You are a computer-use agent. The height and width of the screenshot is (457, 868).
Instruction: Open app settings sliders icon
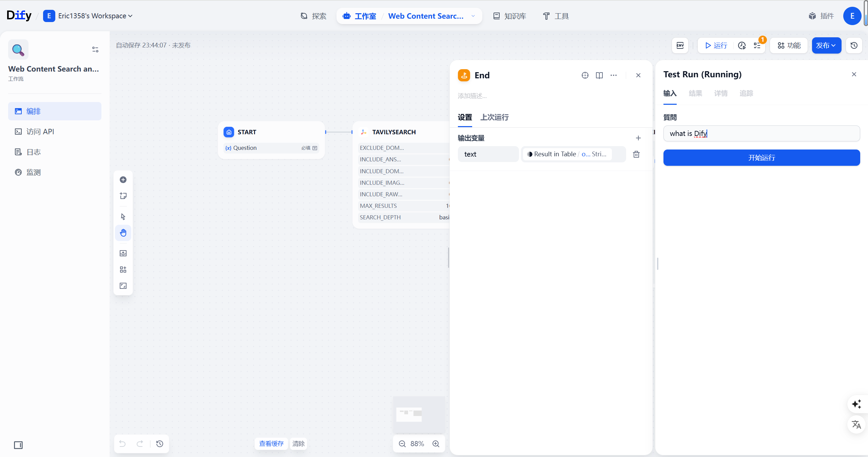pos(95,49)
